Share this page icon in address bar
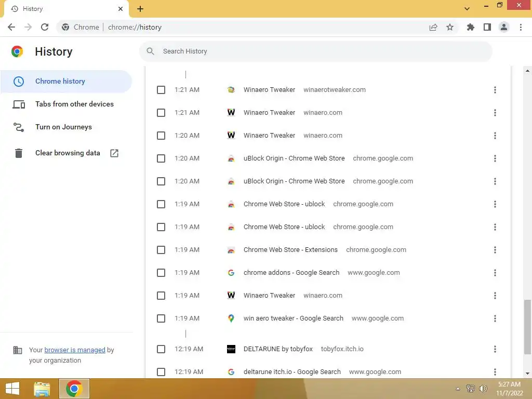The width and height of the screenshot is (532, 399). coord(433,27)
